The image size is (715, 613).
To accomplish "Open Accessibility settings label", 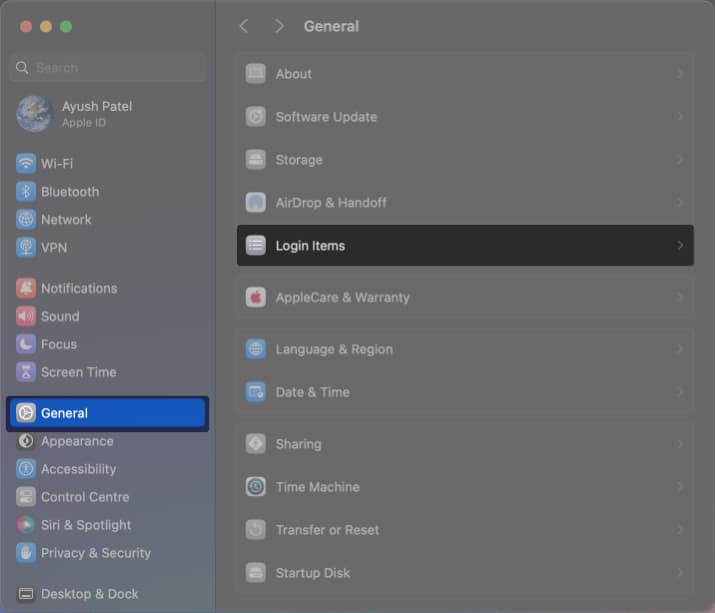I will (78, 469).
